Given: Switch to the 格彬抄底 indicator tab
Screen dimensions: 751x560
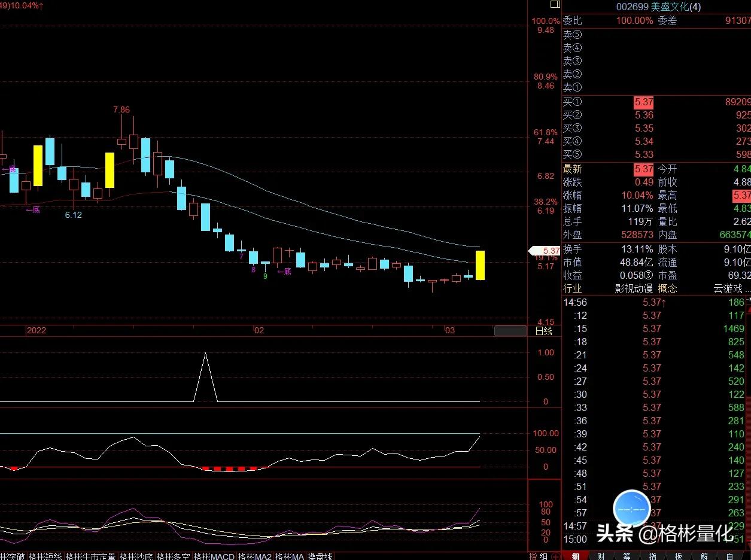Looking at the screenshot, I should tap(136, 556).
